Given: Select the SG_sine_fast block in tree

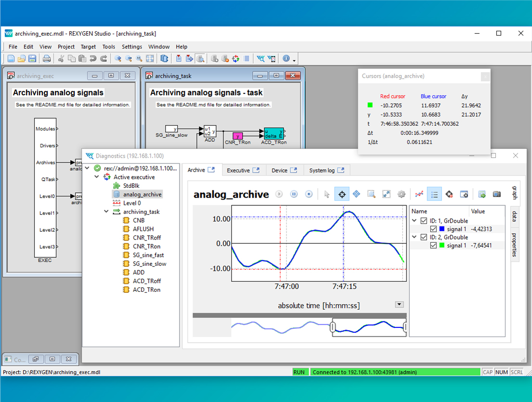Looking at the screenshot, I should coord(148,255).
